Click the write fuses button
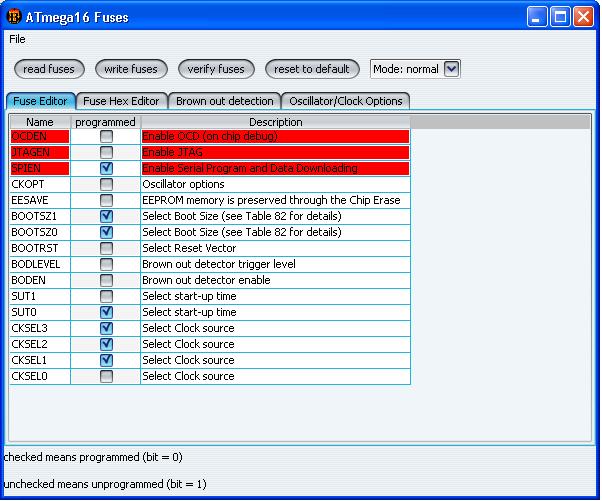Image resolution: width=602 pixels, height=501 pixels. click(131, 69)
